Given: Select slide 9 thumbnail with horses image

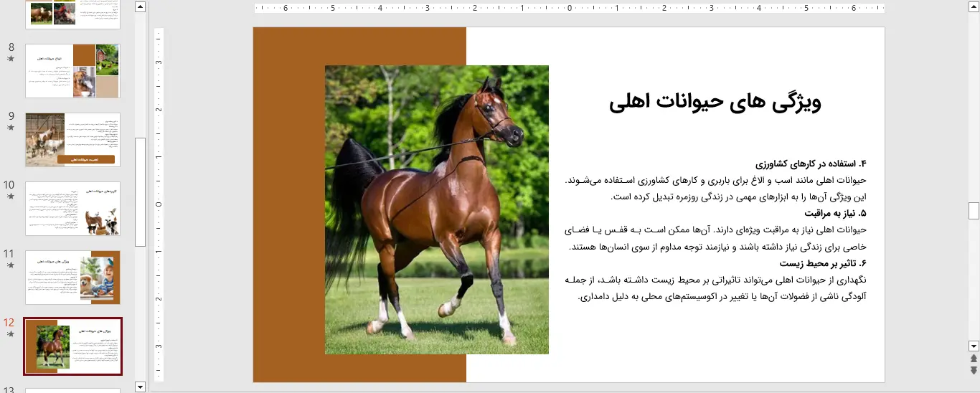Looking at the screenshot, I should 72,140.
